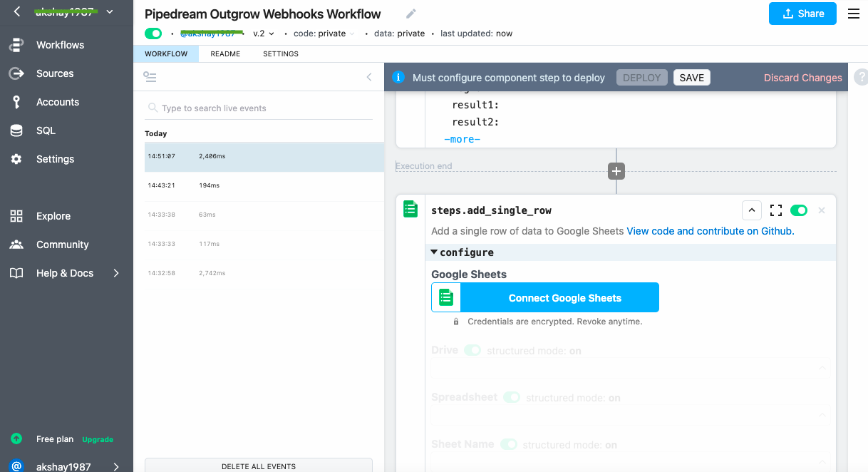This screenshot has height=472, width=868.
Task: Open the account switcher chevron at the top of the sidebar
Action: coord(110,11)
